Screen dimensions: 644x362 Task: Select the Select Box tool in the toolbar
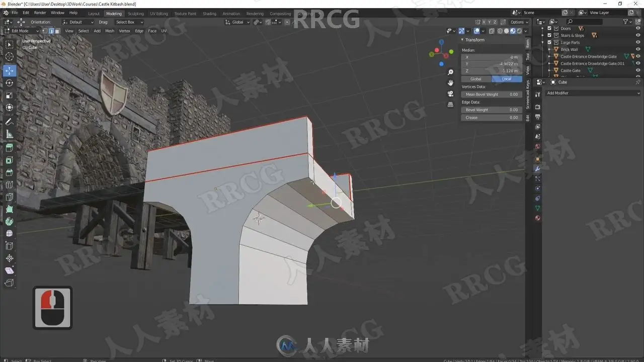(10, 45)
